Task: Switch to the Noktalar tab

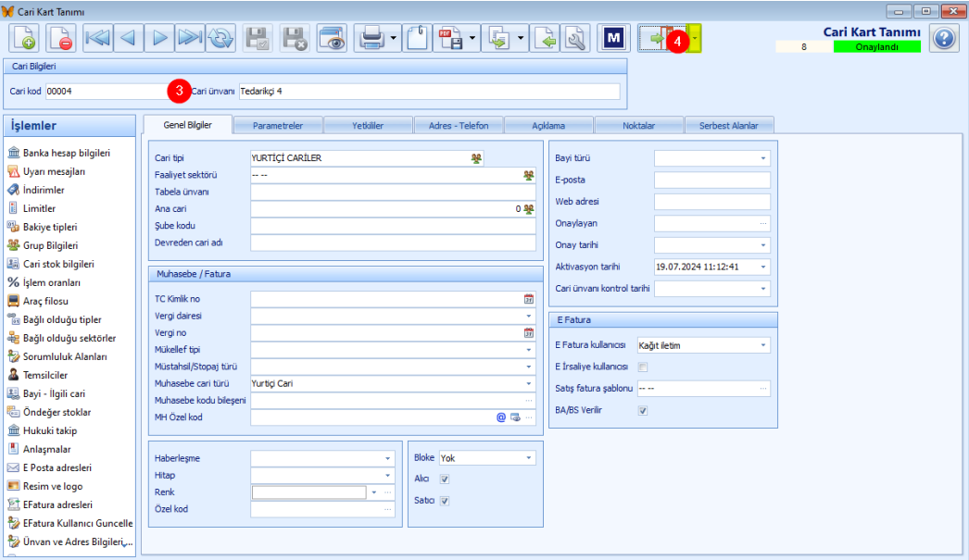Action: [x=638, y=125]
